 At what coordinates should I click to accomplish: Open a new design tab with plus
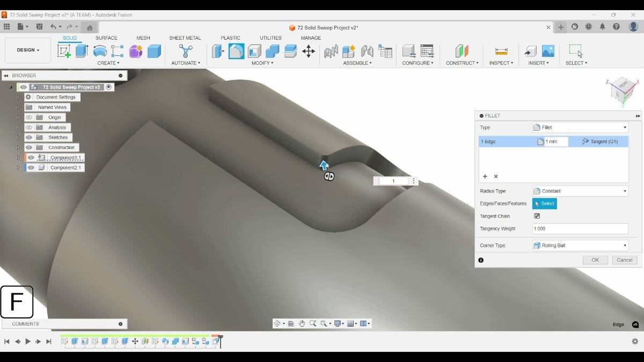[x=561, y=27]
